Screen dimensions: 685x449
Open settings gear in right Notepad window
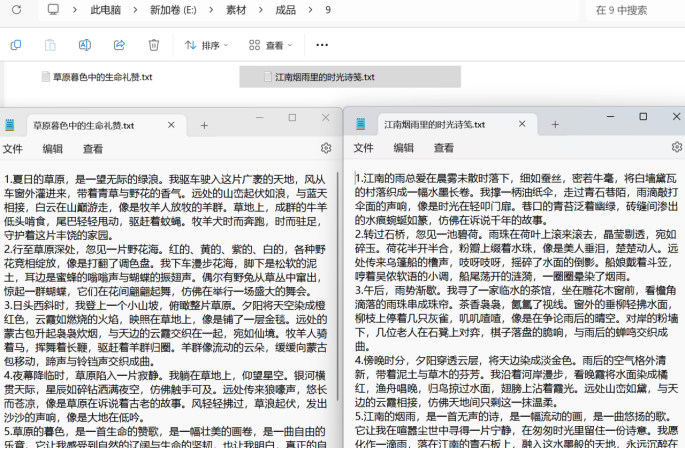click(x=677, y=147)
